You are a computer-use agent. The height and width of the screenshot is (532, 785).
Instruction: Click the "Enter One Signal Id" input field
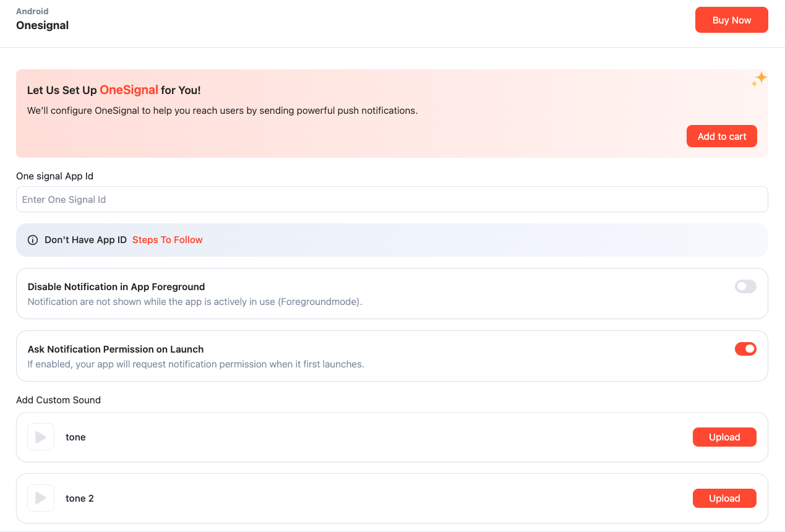pyautogui.click(x=392, y=199)
